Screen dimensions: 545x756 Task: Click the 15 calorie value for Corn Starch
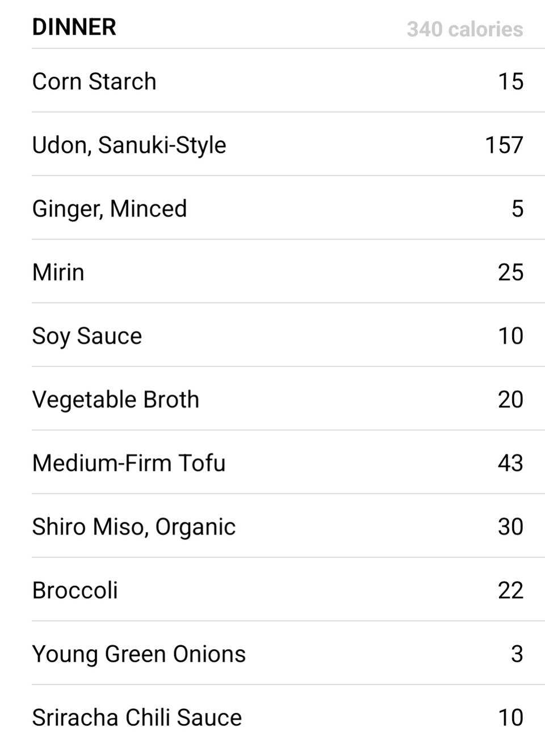[511, 81]
